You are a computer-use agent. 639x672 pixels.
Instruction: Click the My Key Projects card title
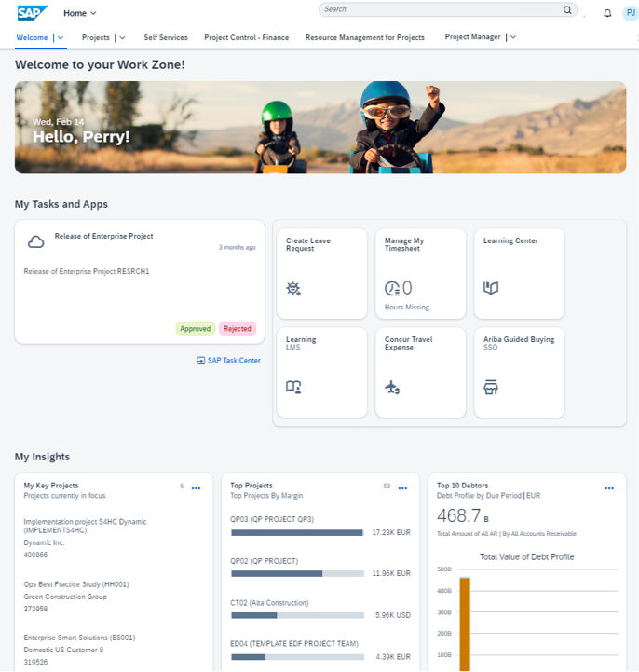coord(51,486)
